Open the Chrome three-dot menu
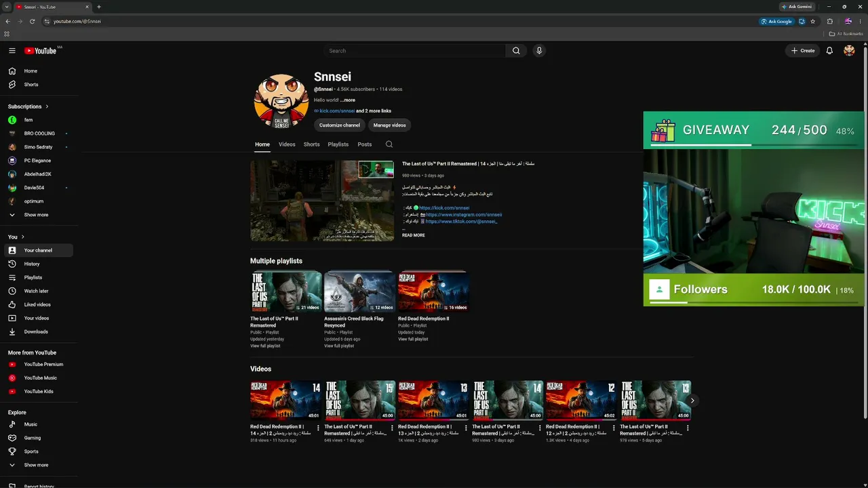Image resolution: width=868 pixels, height=488 pixels. click(861, 21)
